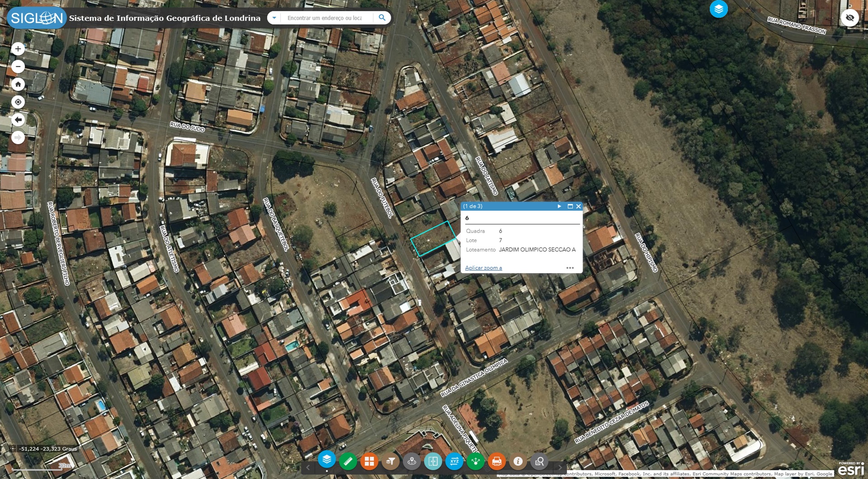Click the highlighted cyan lot polygon
868x479 pixels.
point(433,239)
